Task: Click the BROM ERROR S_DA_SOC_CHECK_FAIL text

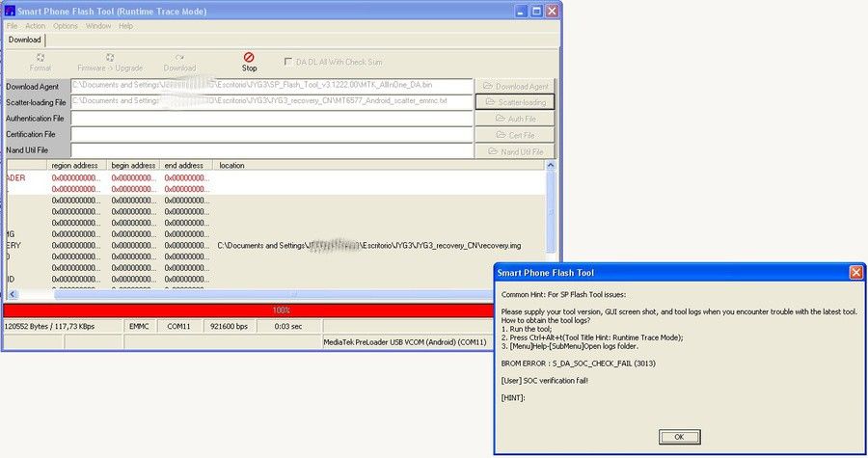Action: 578,364
